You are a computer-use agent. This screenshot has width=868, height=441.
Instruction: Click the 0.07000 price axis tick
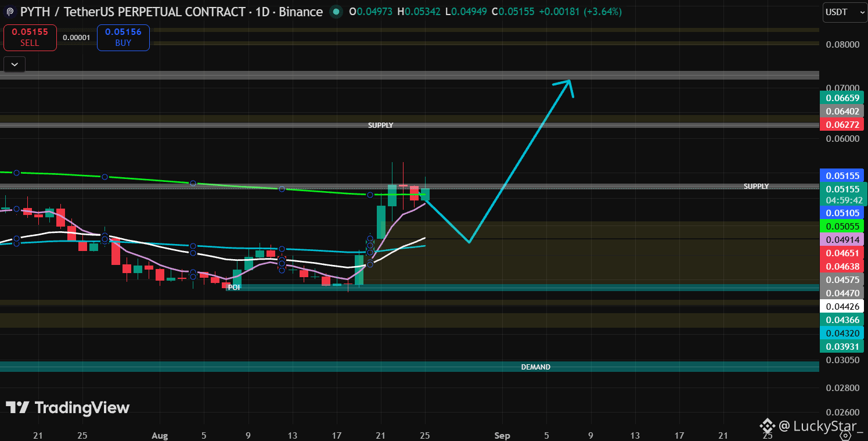[x=842, y=88]
